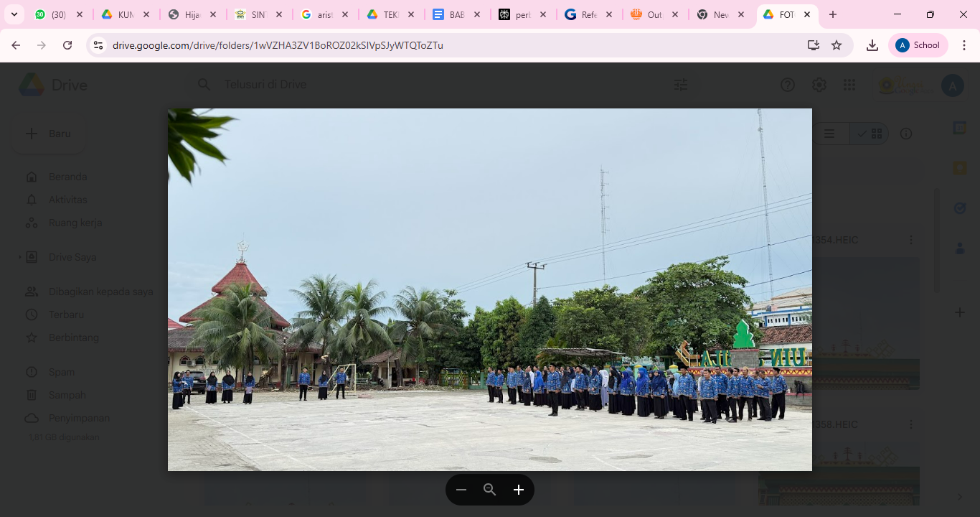The image size is (980, 517).
Task: Click the Baru new button
Action: [49, 134]
